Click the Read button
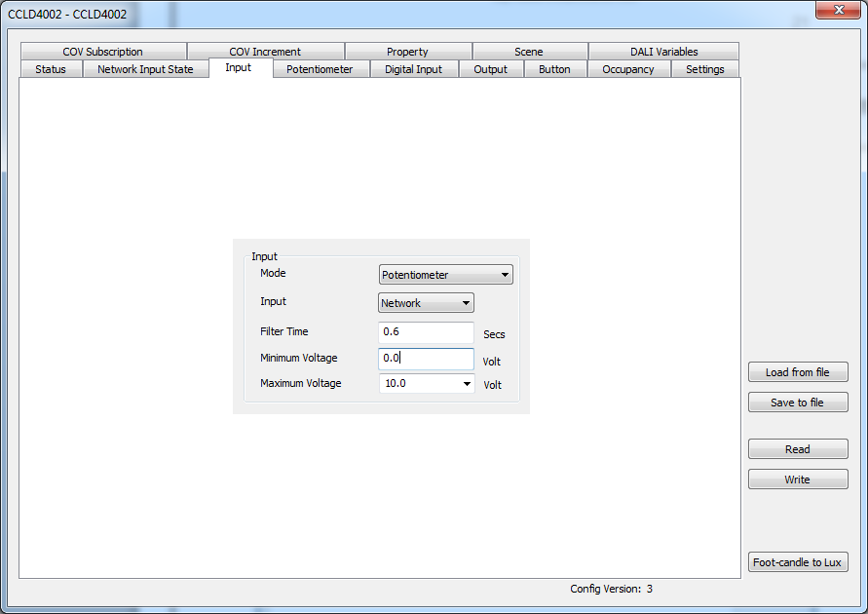Image resolution: width=868 pixels, height=614 pixels. pos(798,449)
